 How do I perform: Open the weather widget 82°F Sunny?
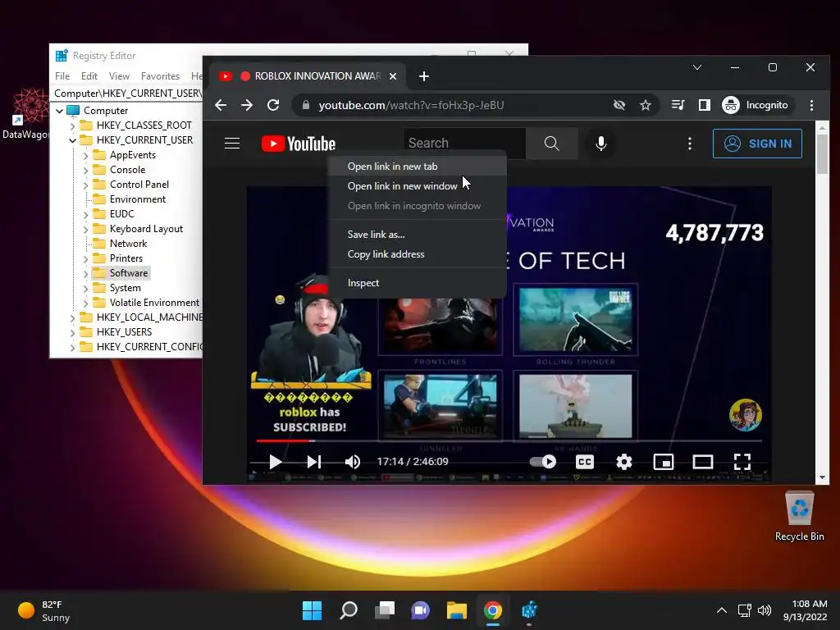pos(44,610)
